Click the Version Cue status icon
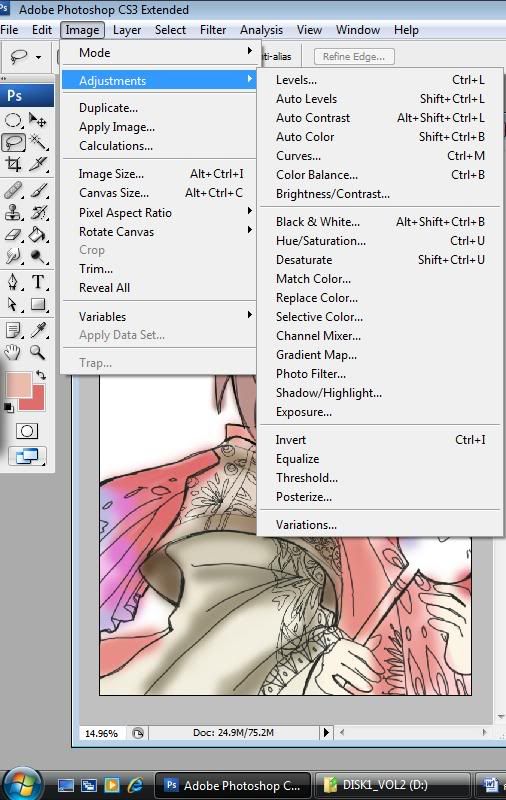Screen dimensions: 506x800 coord(138,733)
